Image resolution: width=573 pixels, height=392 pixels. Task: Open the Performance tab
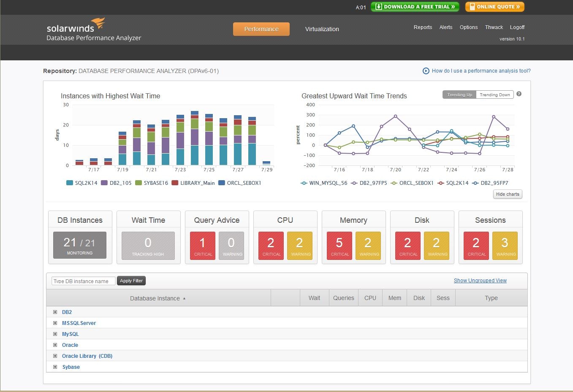(261, 29)
